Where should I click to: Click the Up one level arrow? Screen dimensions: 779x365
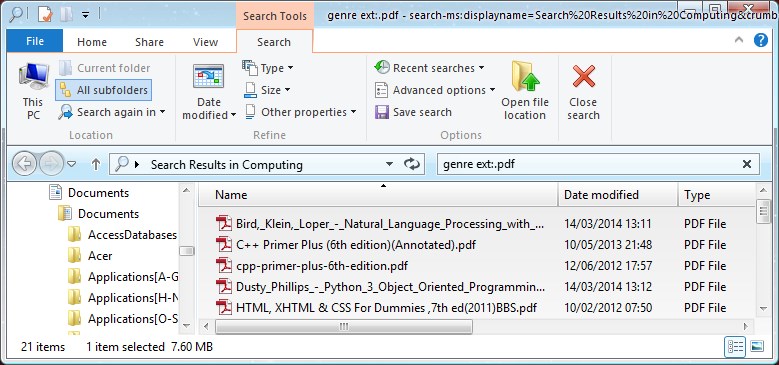point(96,164)
